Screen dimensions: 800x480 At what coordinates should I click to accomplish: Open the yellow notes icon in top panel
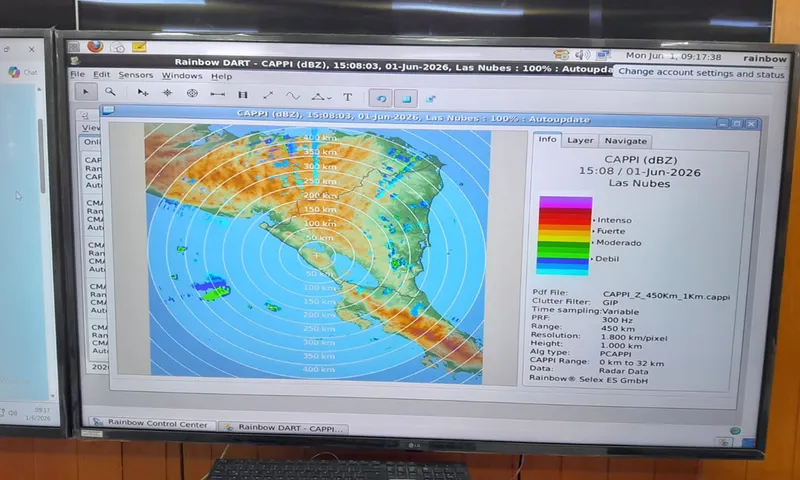pos(139,47)
